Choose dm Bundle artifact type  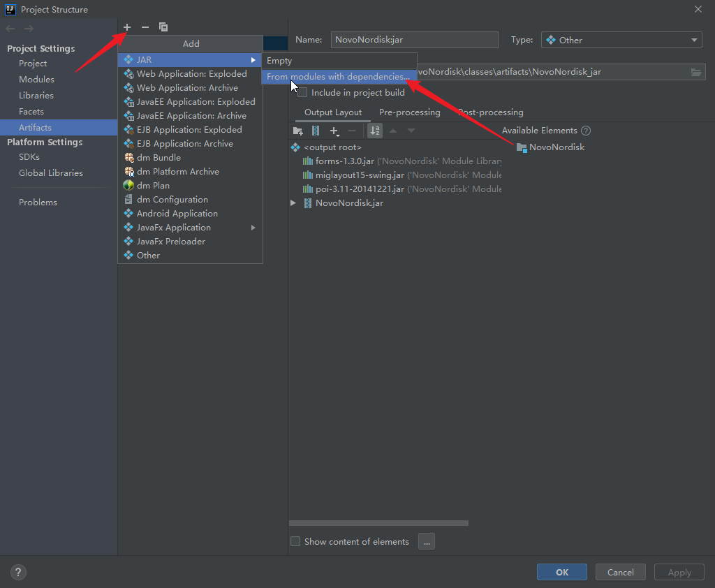click(x=190, y=158)
